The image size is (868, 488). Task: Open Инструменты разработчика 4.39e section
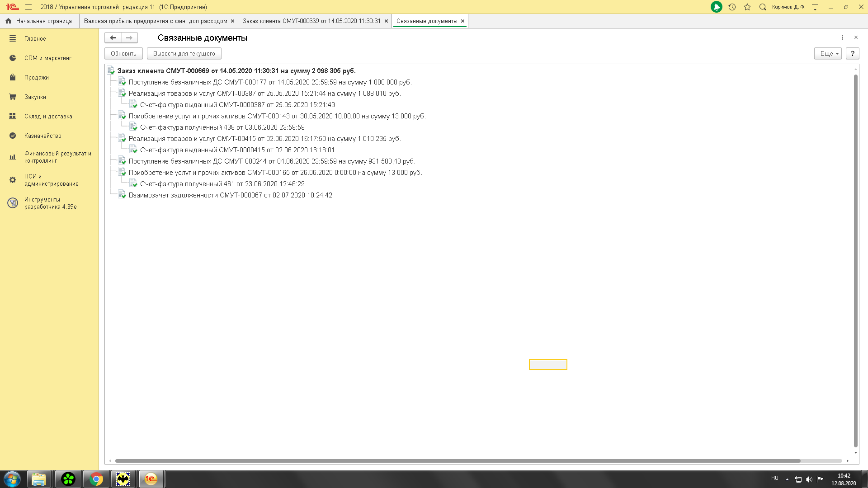tap(51, 203)
